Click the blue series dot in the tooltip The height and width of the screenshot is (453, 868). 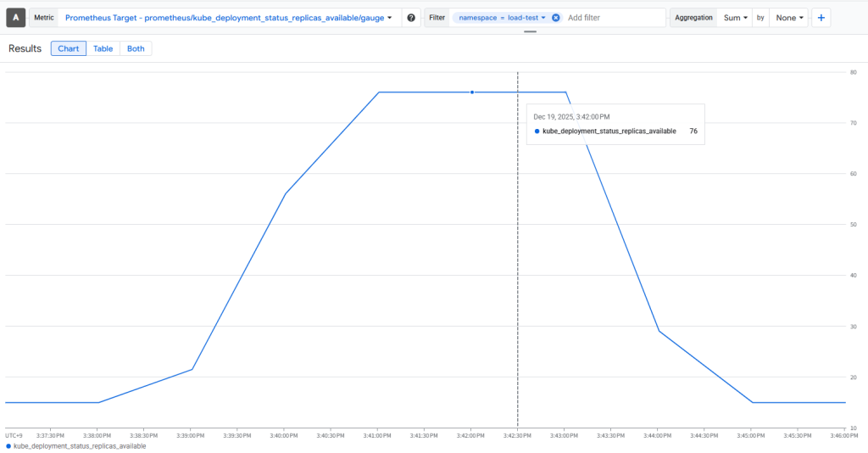537,131
